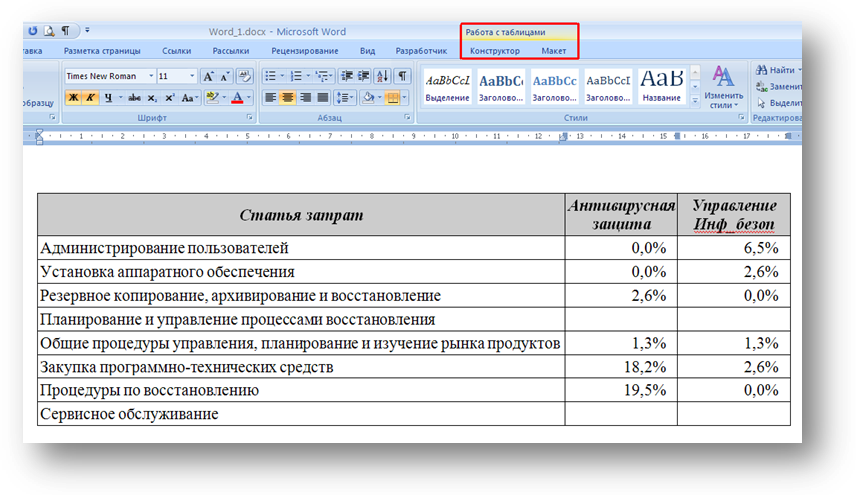Viewport: 856px width, 495px height.
Task: Sort table contents alphabetically
Action: pos(383,76)
